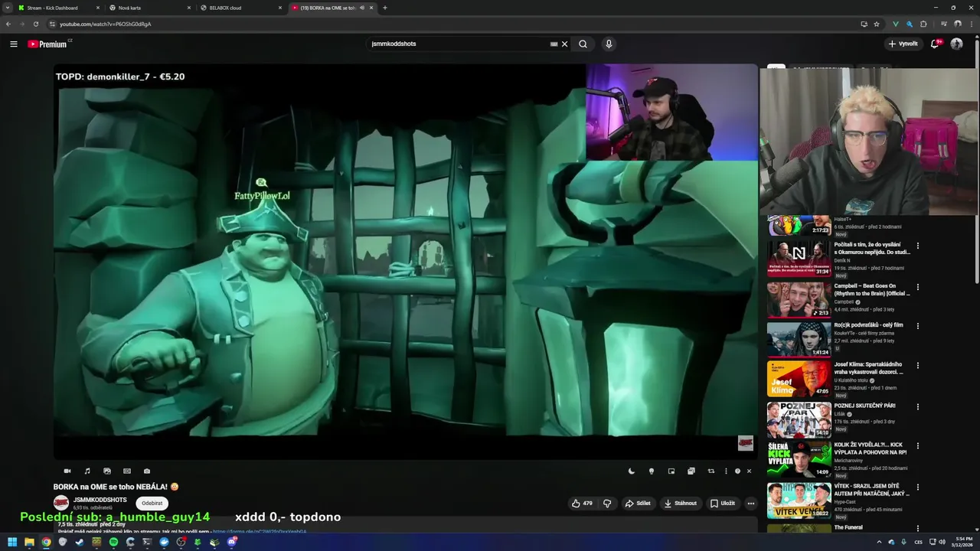Screen dimensions: 980x551
Task: Toggle the loop icon below player
Action: coord(711,471)
